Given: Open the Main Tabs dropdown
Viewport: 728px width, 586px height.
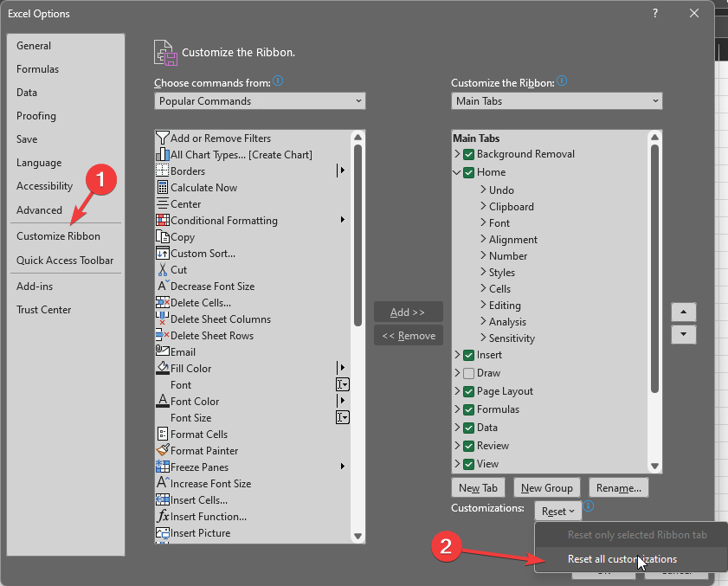Looking at the screenshot, I should (x=557, y=100).
